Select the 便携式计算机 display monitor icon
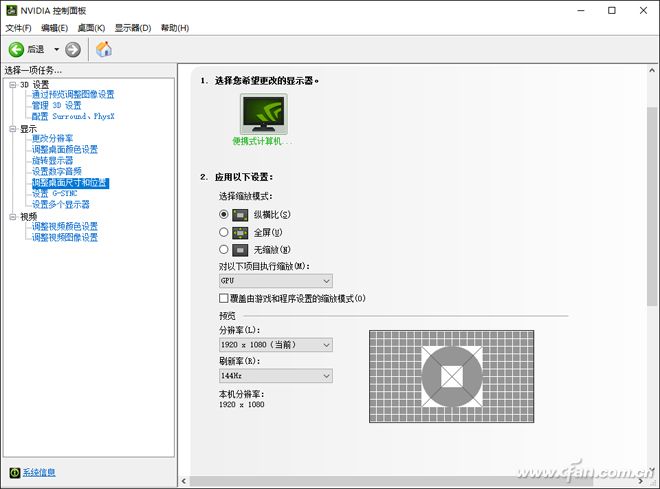660x489 pixels. click(x=263, y=114)
